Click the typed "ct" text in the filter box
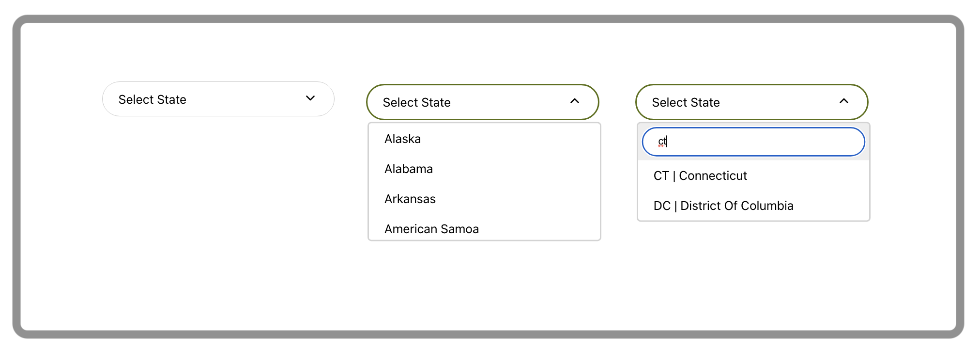The height and width of the screenshot is (351, 980). coord(662,142)
